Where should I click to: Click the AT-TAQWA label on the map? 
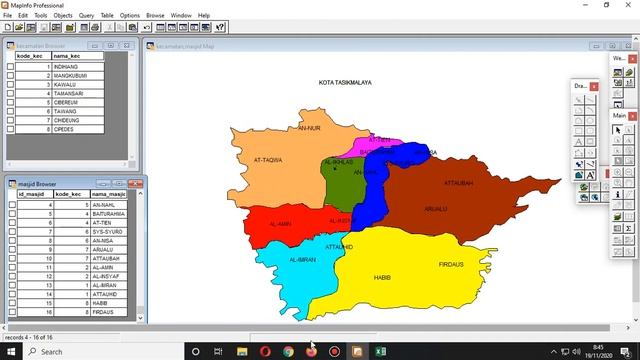point(268,160)
